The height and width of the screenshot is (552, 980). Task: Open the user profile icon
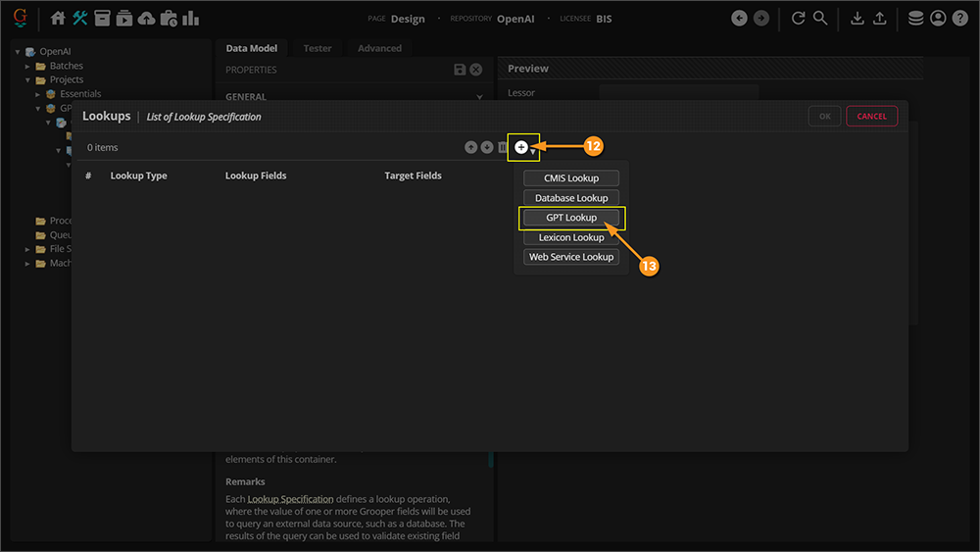click(938, 19)
